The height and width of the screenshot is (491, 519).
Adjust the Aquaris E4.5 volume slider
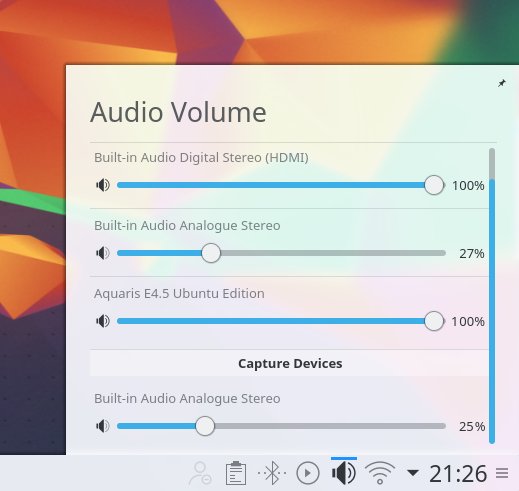281,321
